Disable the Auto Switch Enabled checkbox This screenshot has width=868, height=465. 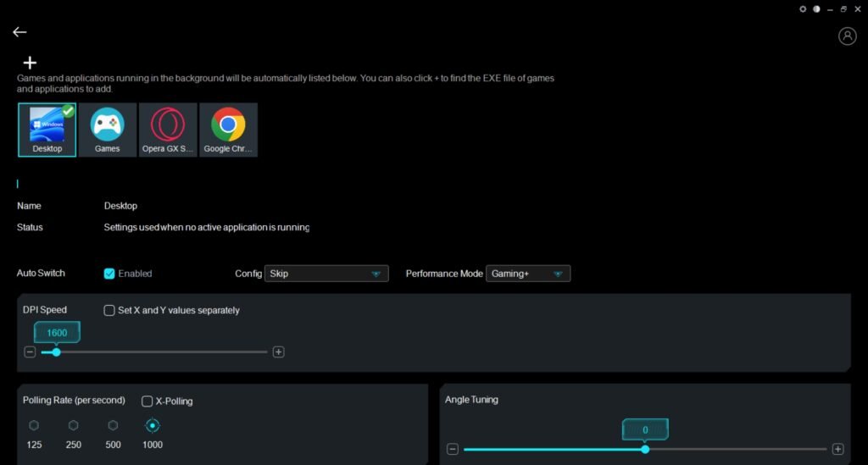(x=109, y=274)
